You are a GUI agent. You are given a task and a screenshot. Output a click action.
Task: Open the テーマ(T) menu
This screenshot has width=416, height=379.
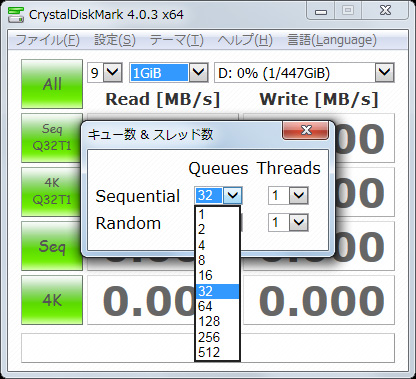tap(176, 40)
